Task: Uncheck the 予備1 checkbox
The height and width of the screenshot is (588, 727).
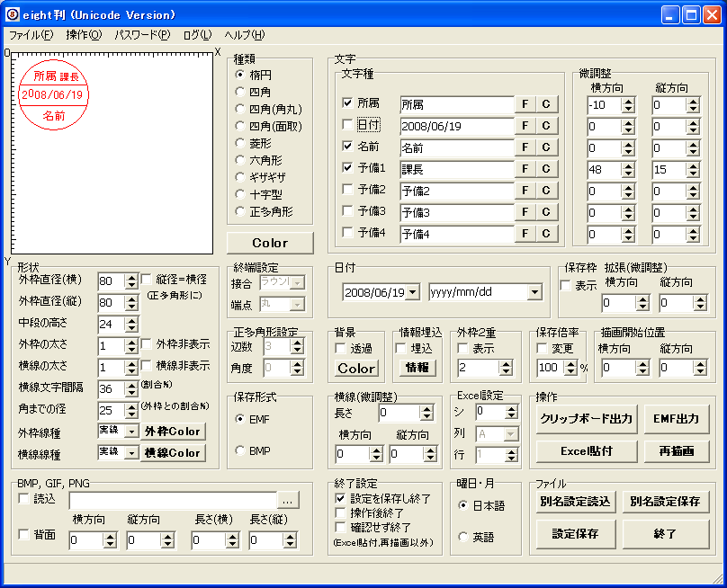Action: [347, 167]
